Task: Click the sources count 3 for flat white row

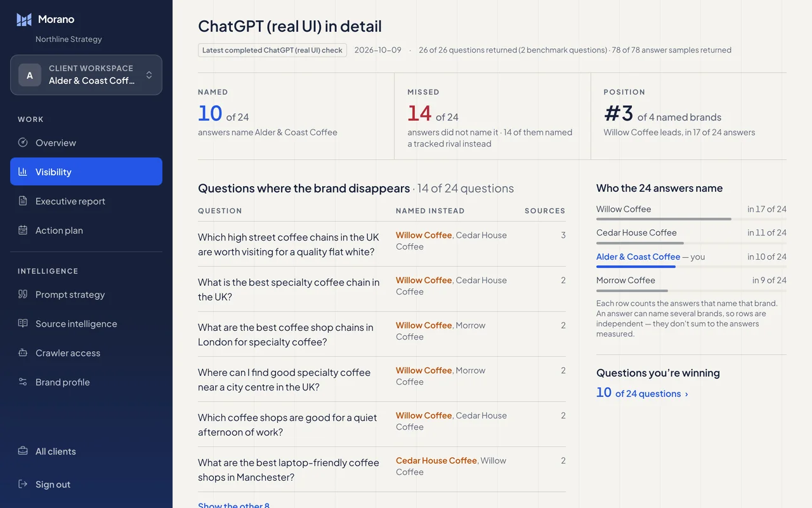Action: click(x=563, y=235)
